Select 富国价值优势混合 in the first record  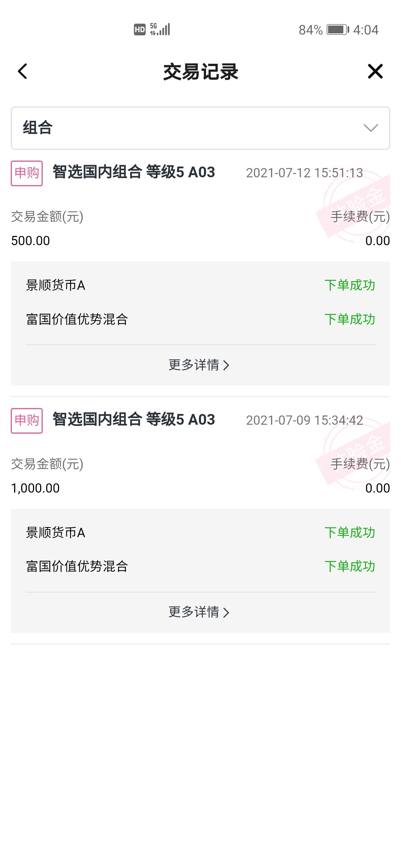pyautogui.click(x=77, y=319)
